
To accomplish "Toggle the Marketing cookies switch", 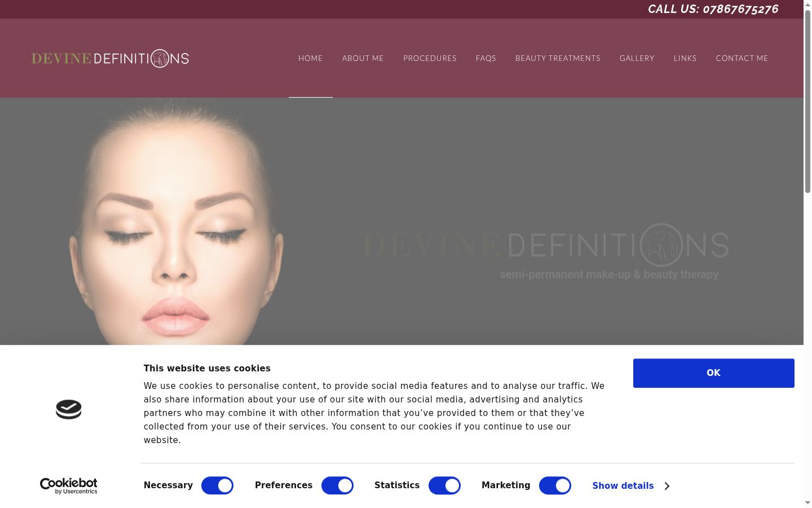I will tap(555, 485).
